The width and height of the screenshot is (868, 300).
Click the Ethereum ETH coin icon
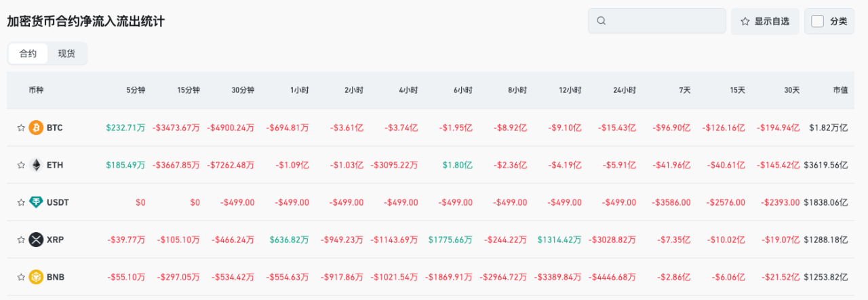36,165
